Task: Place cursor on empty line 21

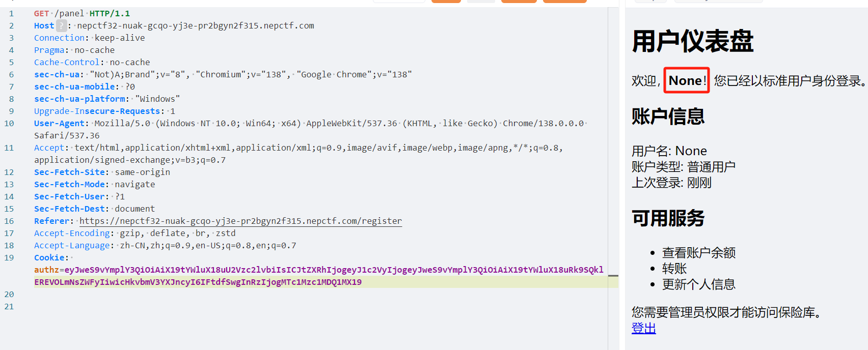Action: pyautogui.click(x=153, y=306)
